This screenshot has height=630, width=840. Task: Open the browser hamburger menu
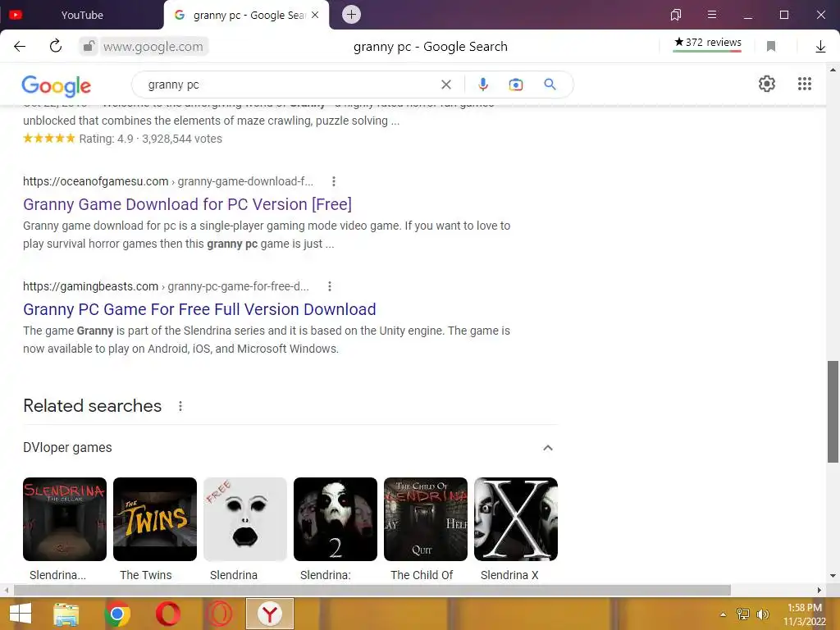[x=712, y=15]
